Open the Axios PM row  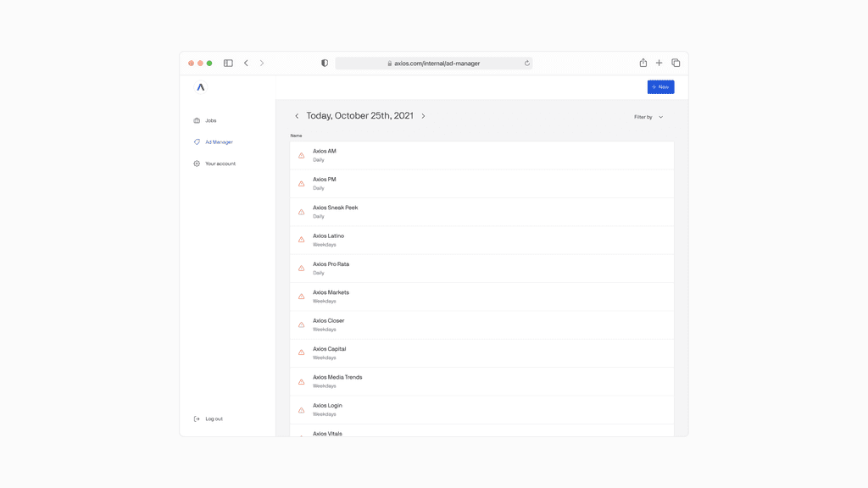pos(481,184)
